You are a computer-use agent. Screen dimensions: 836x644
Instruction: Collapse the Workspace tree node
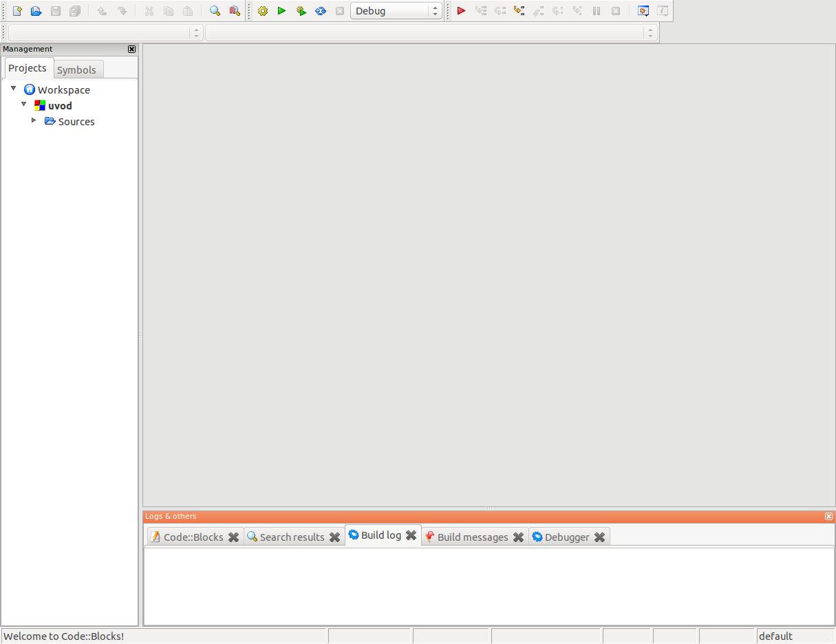tap(13, 89)
